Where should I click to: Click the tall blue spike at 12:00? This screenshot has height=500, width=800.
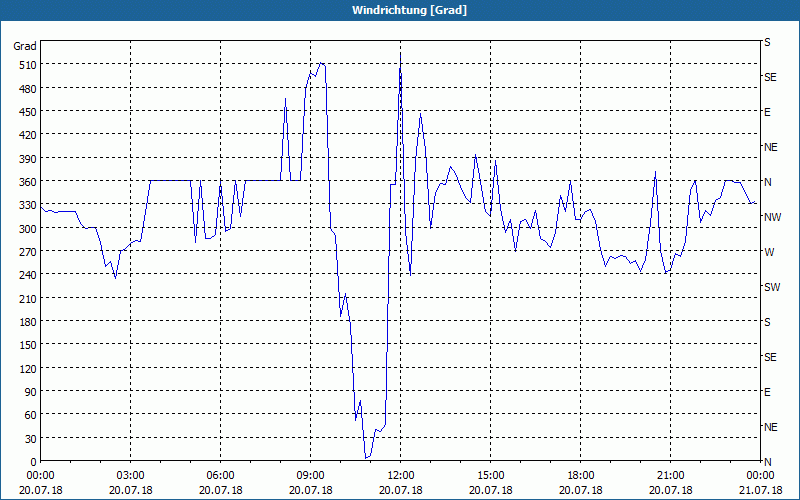401,54
